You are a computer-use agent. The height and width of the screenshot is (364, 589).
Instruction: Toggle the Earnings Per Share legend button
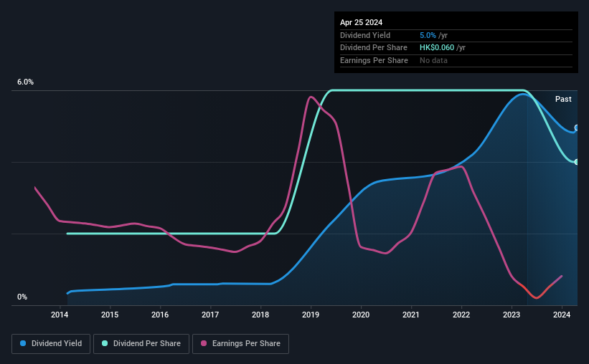[240, 343]
